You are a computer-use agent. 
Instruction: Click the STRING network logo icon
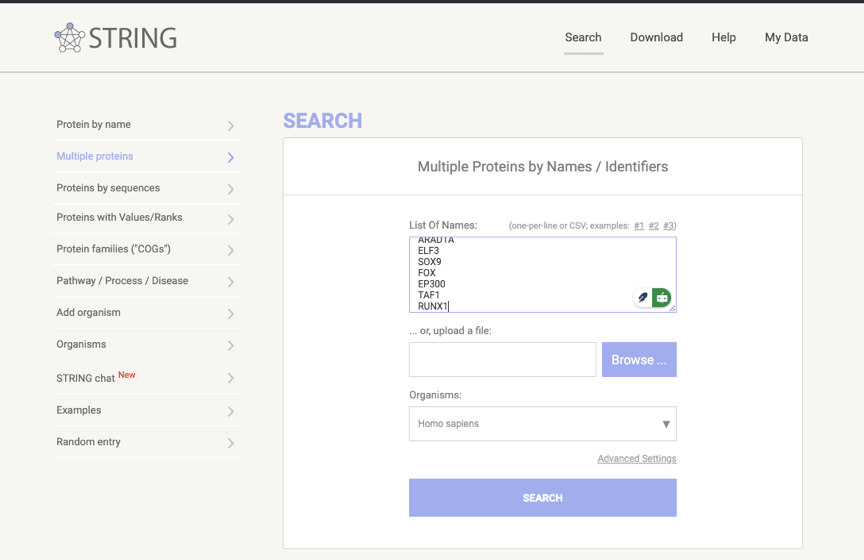[69, 37]
